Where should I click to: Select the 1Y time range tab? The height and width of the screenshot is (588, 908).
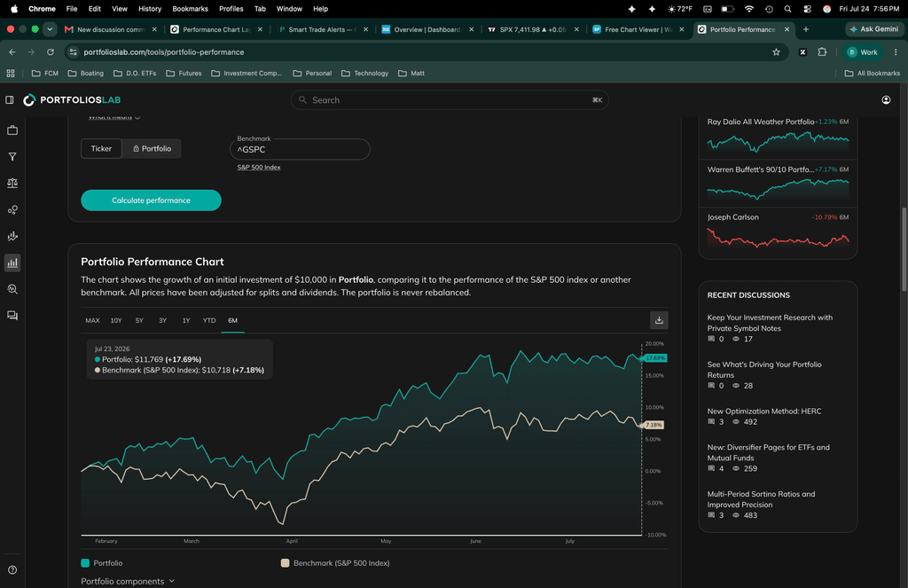[186, 320]
